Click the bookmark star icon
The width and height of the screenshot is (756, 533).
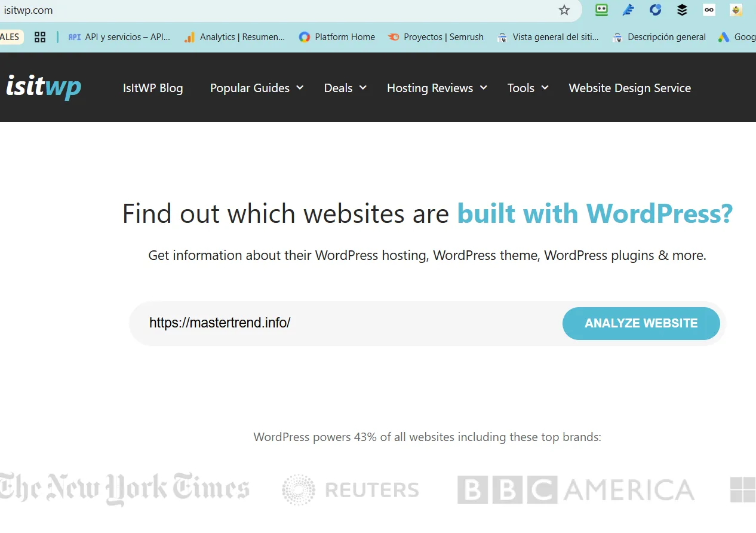click(564, 10)
